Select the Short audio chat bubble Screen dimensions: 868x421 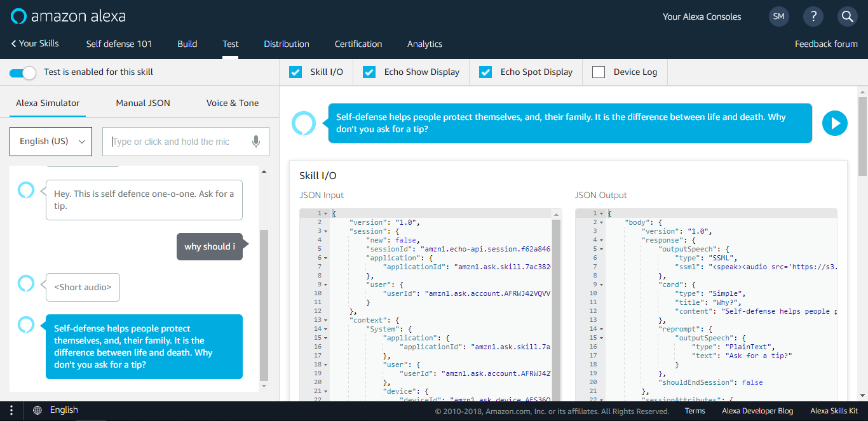(83, 287)
